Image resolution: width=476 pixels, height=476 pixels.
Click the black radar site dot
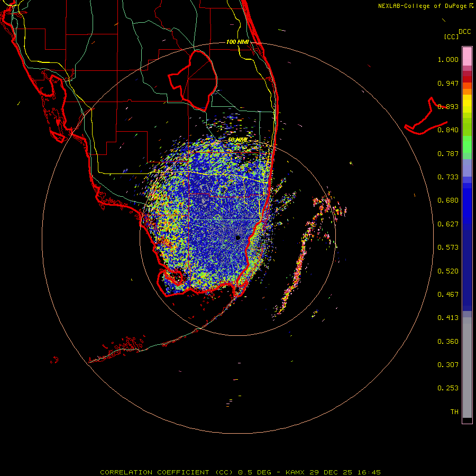[x=238, y=238]
